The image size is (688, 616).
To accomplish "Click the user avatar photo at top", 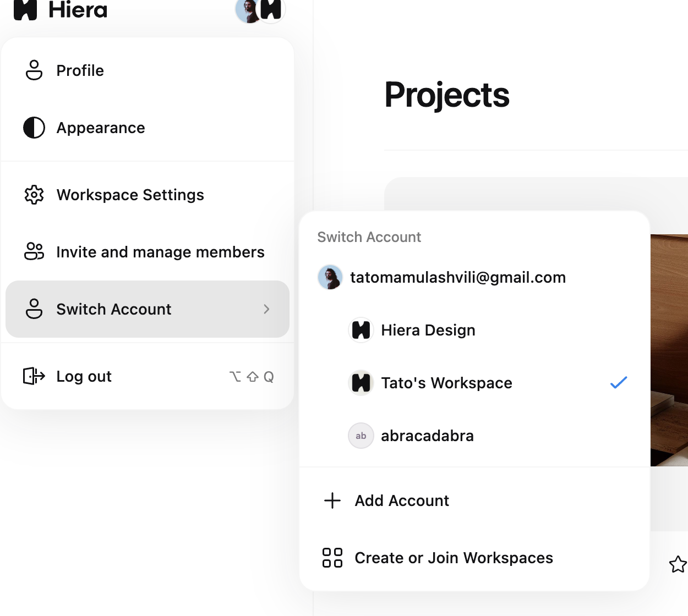I will click(x=248, y=10).
